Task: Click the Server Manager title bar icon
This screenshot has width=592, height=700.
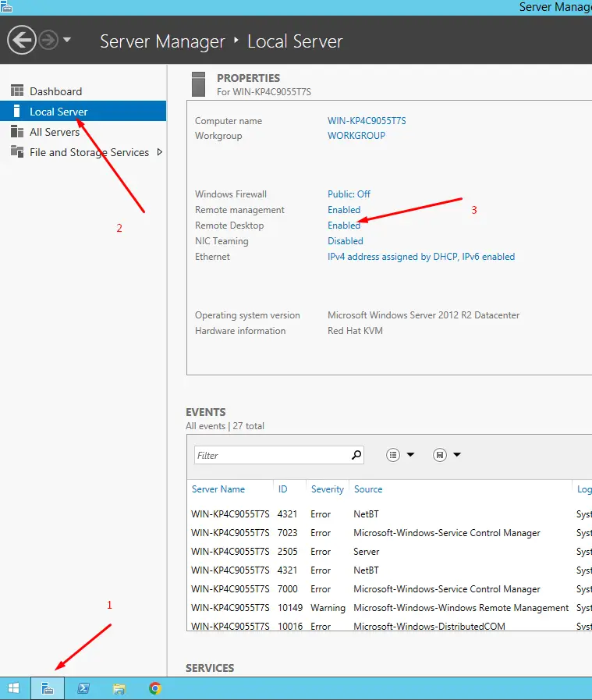Action: click(x=6, y=7)
